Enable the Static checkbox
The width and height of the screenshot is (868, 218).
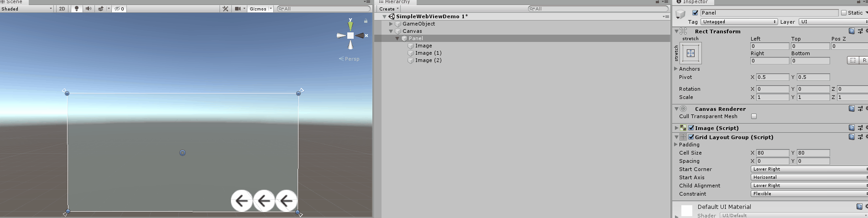(x=843, y=13)
